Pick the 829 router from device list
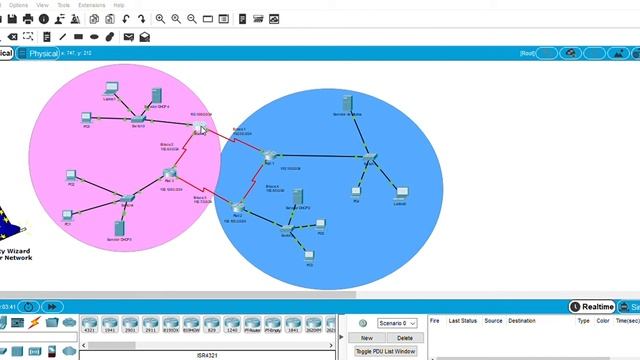 (212, 324)
